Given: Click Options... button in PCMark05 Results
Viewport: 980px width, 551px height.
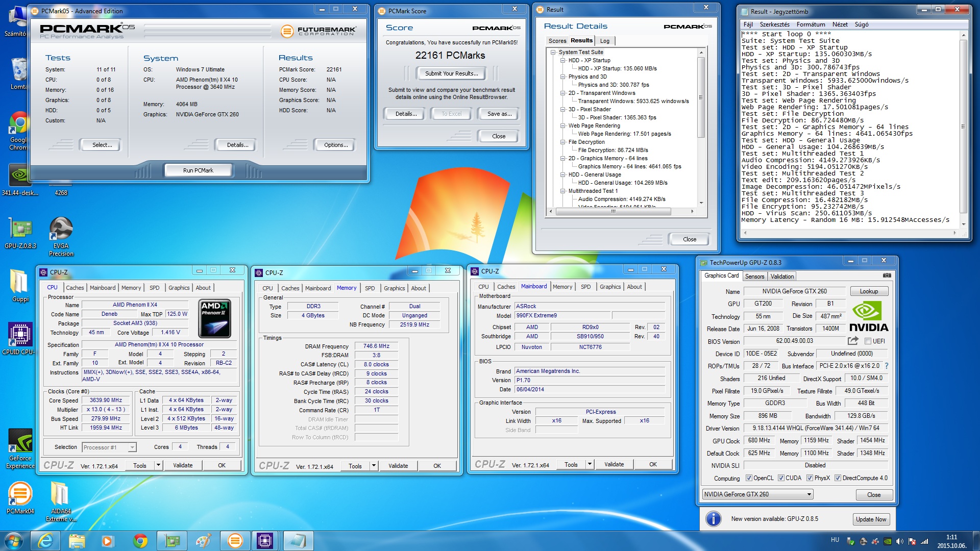Looking at the screenshot, I should click(x=336, y=145).
